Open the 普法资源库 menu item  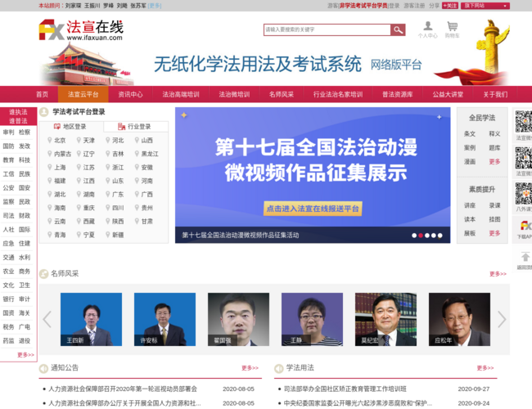click(397, 94)
